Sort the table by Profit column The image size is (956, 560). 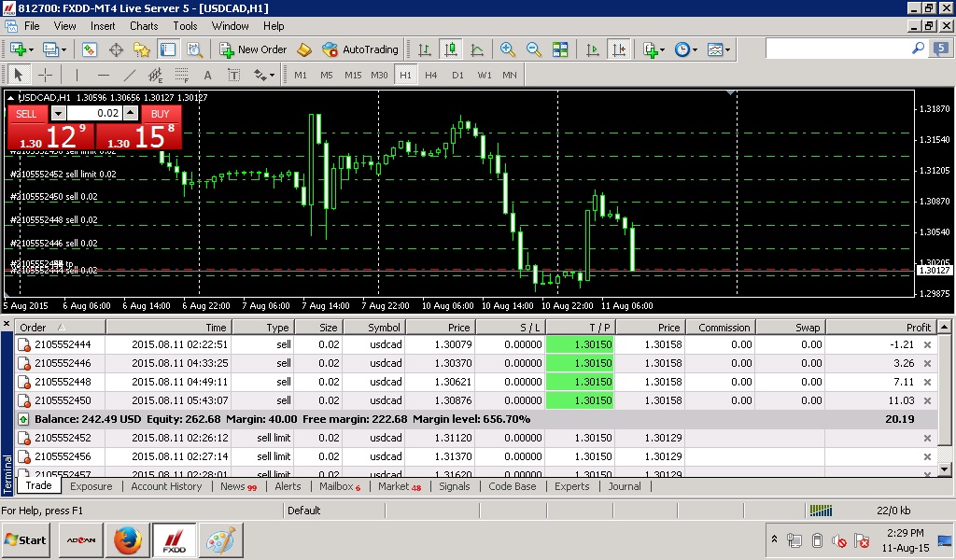click(x=880, y=328)
